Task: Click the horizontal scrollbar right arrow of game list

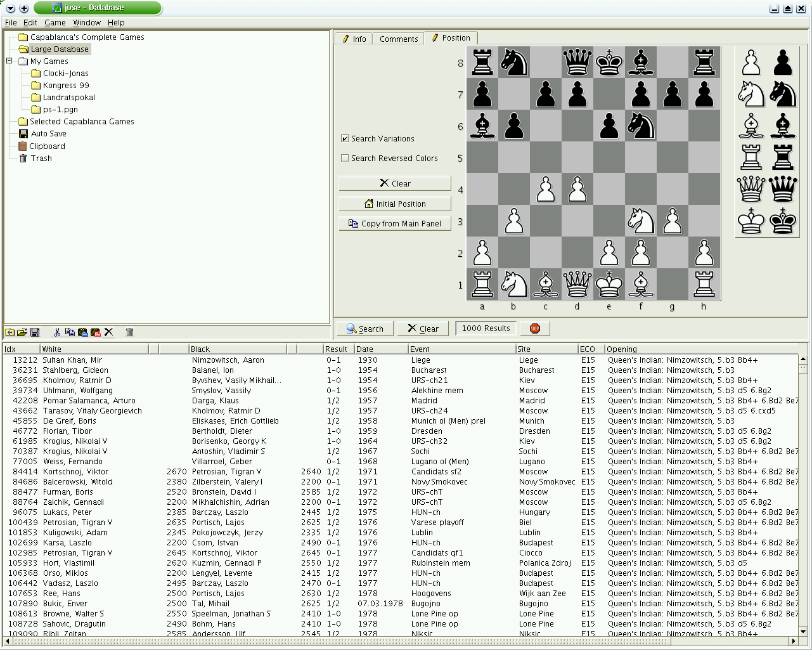Action: 793,642
